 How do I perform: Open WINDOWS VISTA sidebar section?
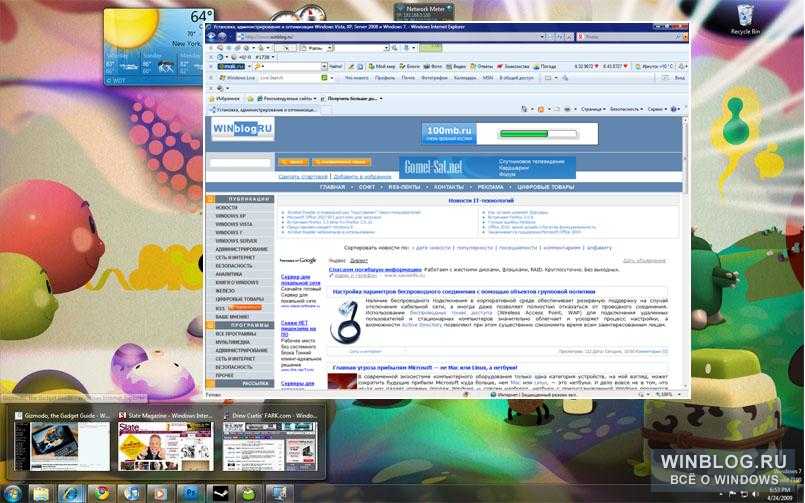(234, 224)
